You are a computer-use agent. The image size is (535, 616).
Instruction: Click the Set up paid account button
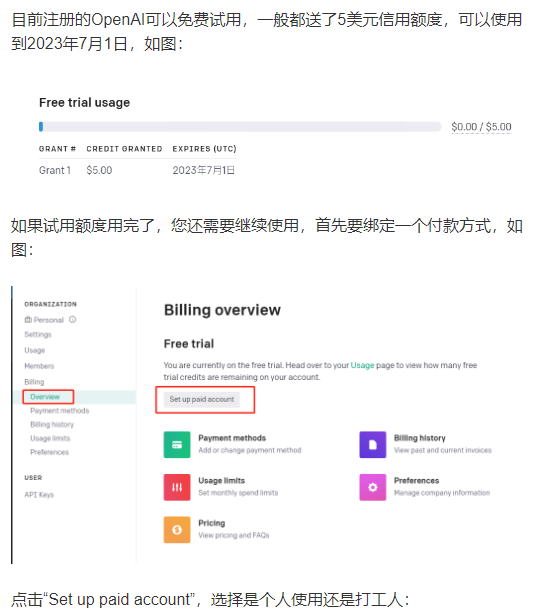click(x=202, y=399)
